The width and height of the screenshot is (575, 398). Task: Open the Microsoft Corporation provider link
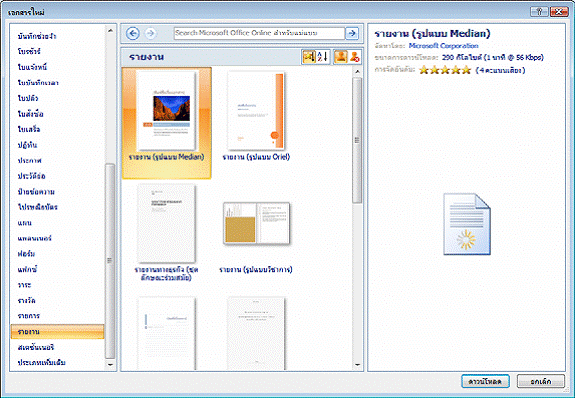443,46
